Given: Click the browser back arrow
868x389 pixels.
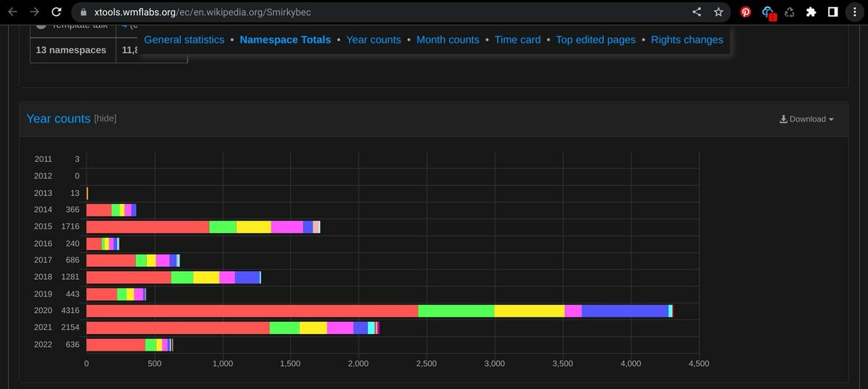Looking at the screenshot, I should (x=12, y=12).
